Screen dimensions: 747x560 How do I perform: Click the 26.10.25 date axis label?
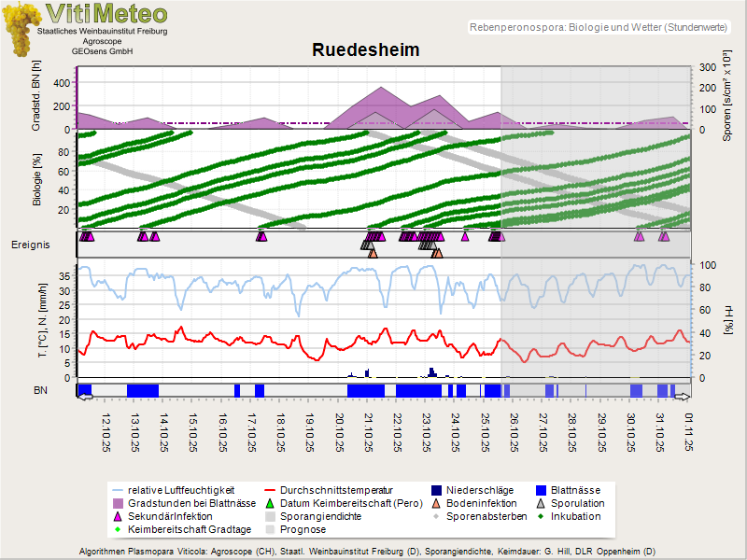514,431
